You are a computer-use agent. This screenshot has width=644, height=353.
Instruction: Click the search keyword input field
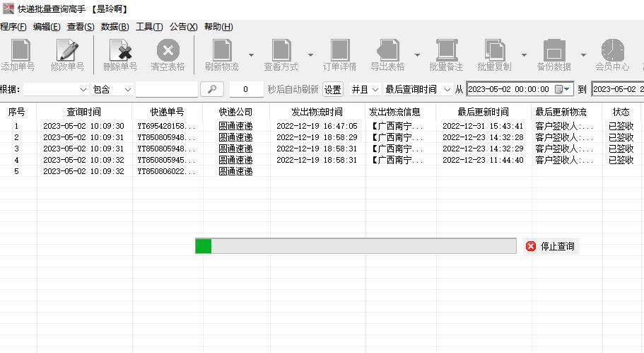[167, 89]
